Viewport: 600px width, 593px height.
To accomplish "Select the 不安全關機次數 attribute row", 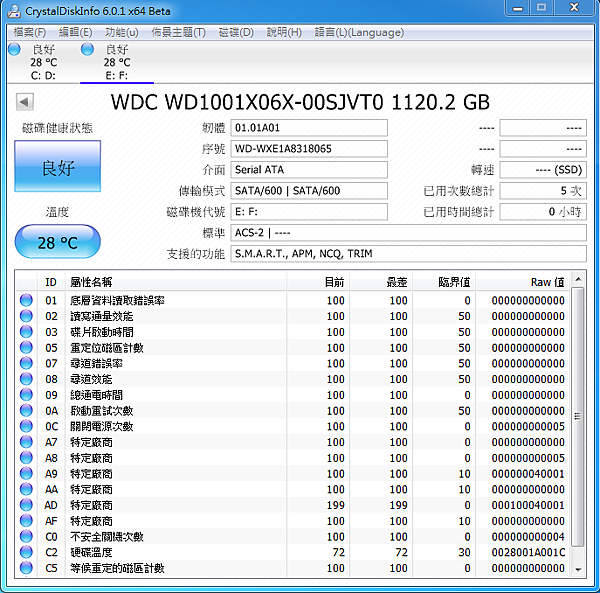I will click(293, 536).
